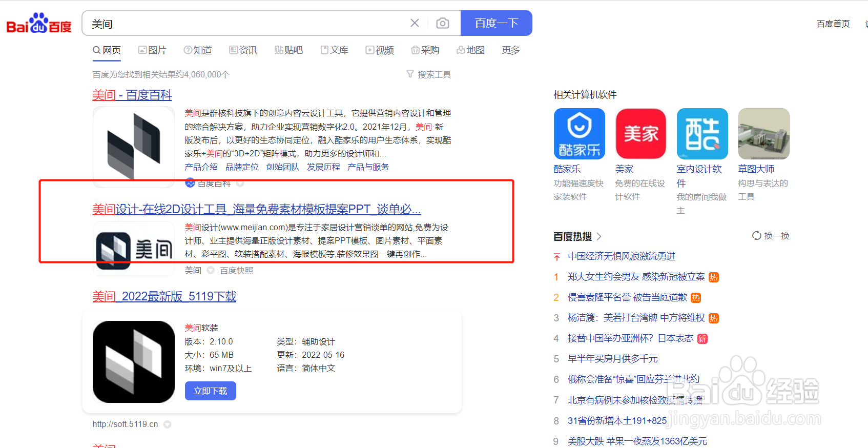Open 品牌定位 sublink
This screenshot has height=448, width=868.
(x=242, y=167)
